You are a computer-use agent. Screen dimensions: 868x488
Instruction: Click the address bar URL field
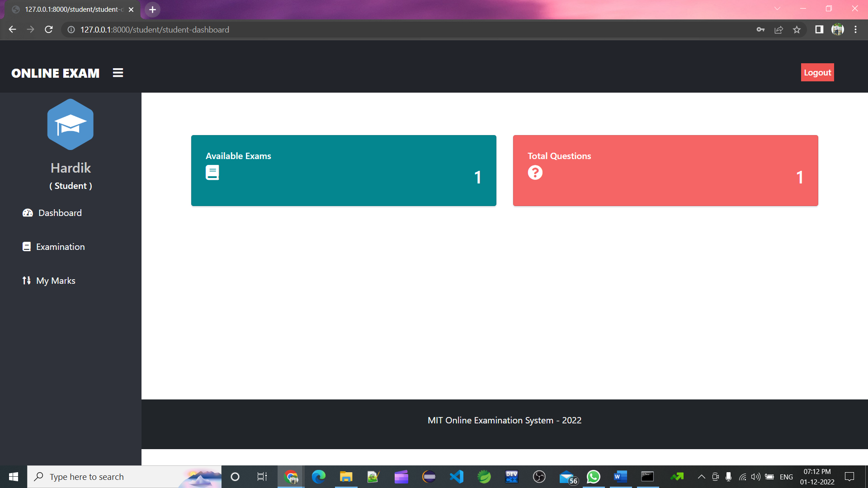click(x=407, y=29)
